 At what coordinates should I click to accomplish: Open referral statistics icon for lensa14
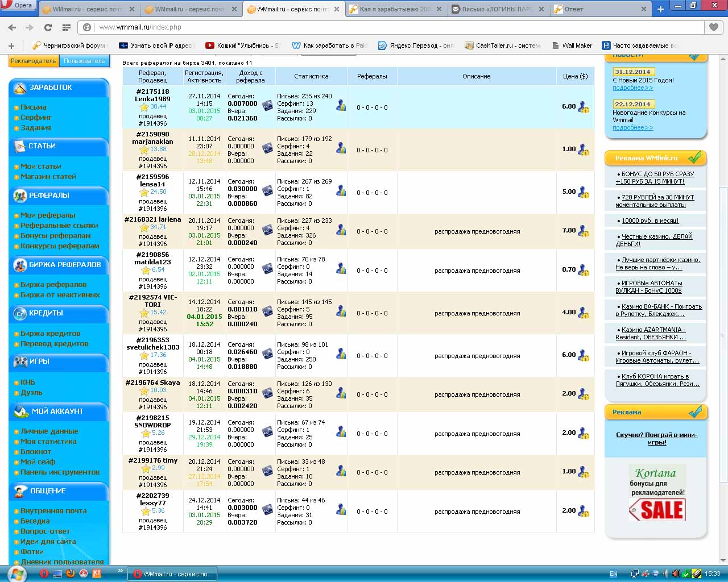tap(341, 191)
